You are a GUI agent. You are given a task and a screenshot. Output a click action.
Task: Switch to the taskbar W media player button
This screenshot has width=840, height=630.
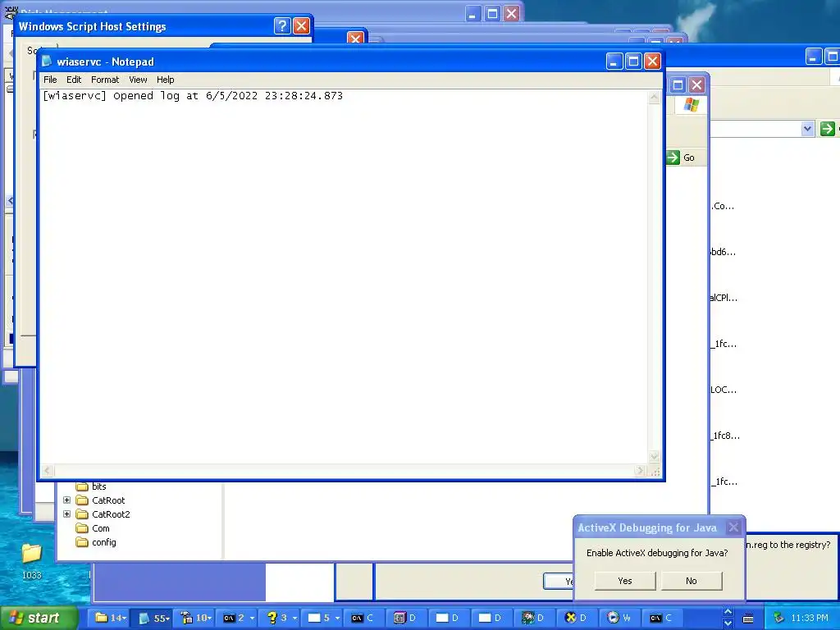tap(619, 619)
